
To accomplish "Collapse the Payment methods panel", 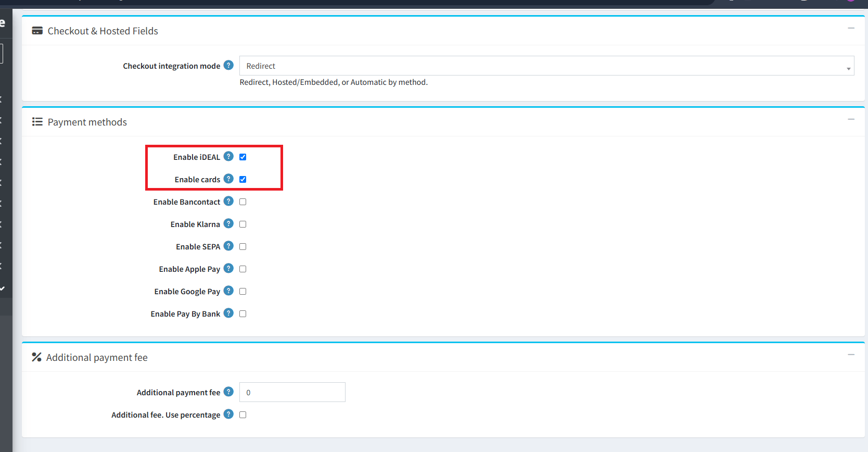I will coord(851,119).
